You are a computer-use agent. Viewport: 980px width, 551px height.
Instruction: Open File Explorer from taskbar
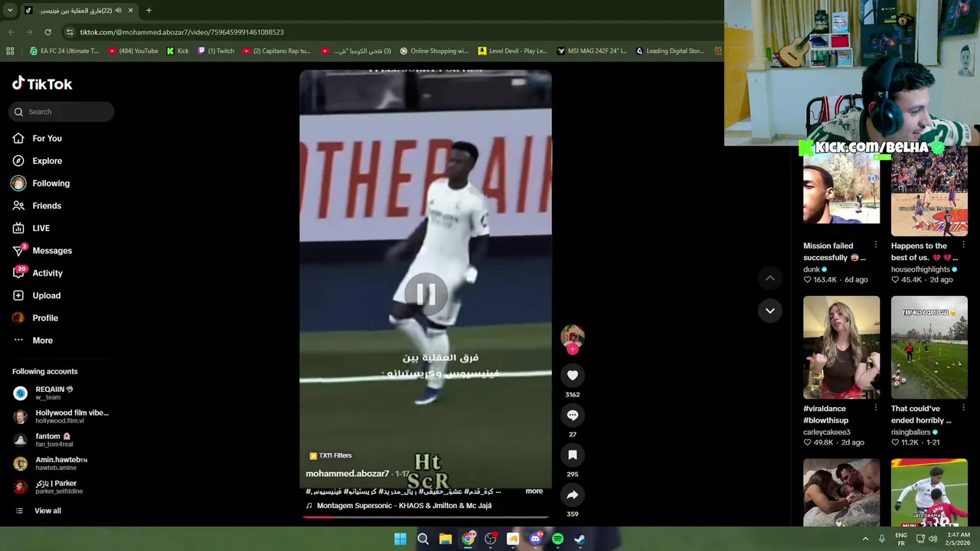coord(445,539)
